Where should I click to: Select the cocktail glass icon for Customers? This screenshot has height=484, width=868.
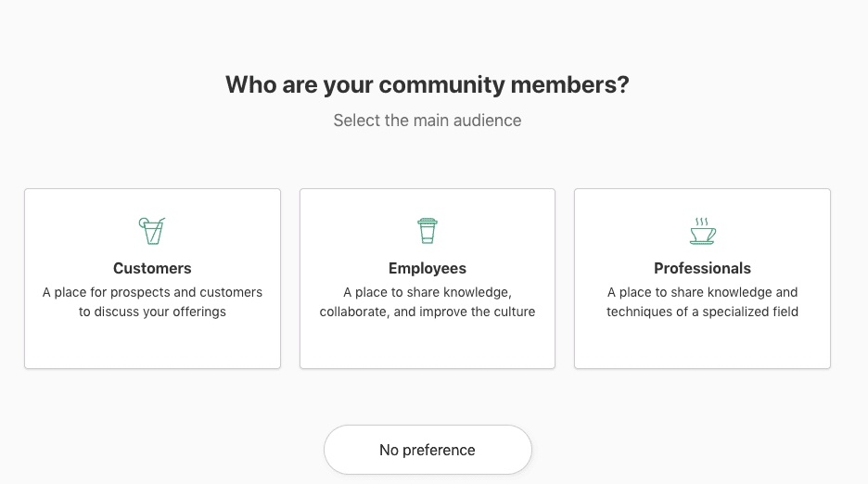coord(152,231)
